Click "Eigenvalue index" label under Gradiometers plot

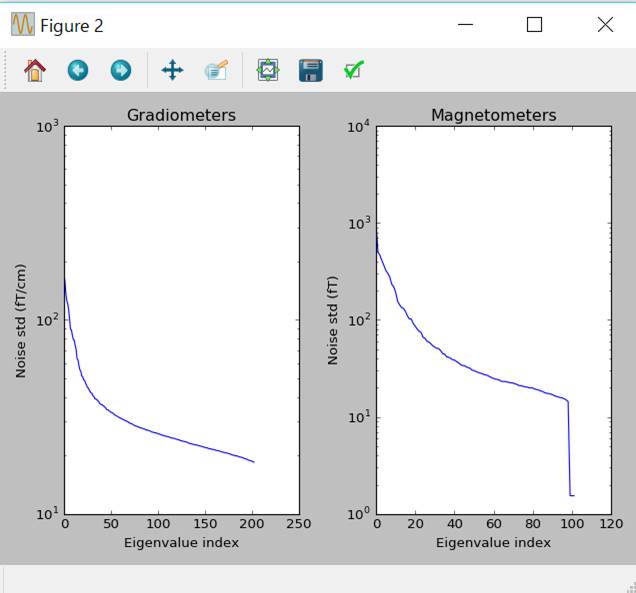pos(181,543)
